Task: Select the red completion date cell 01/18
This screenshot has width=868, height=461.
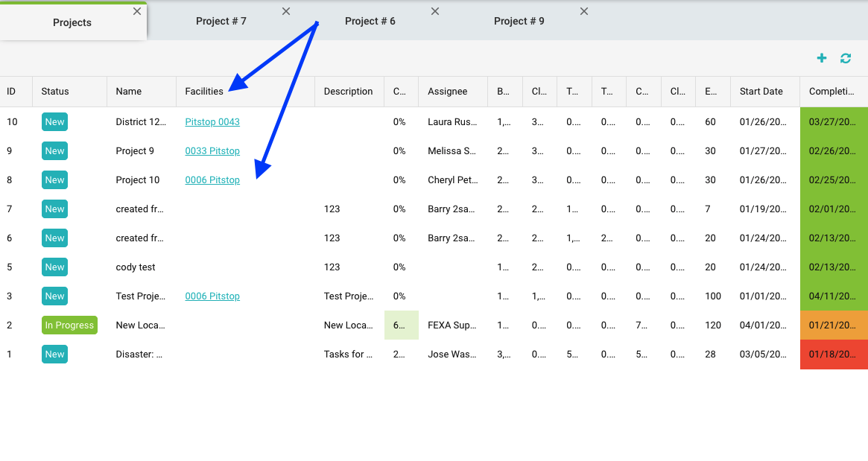Action: click(x=833, y=355)
